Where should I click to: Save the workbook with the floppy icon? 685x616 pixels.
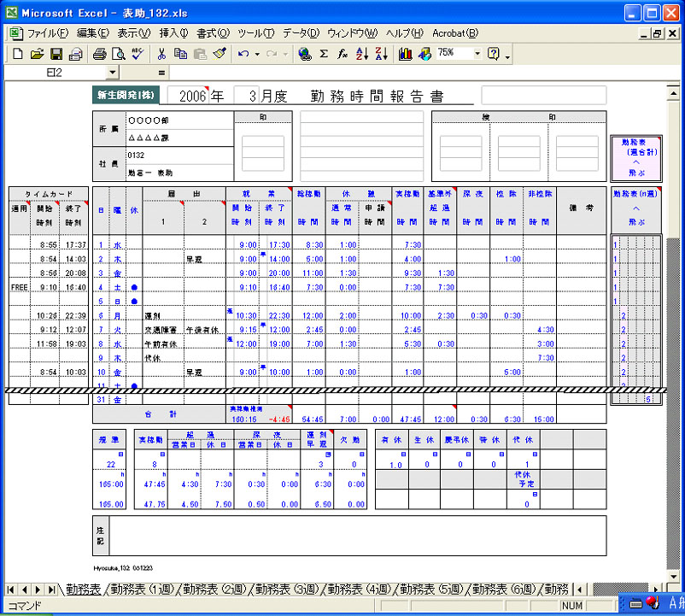coord(56,54)
